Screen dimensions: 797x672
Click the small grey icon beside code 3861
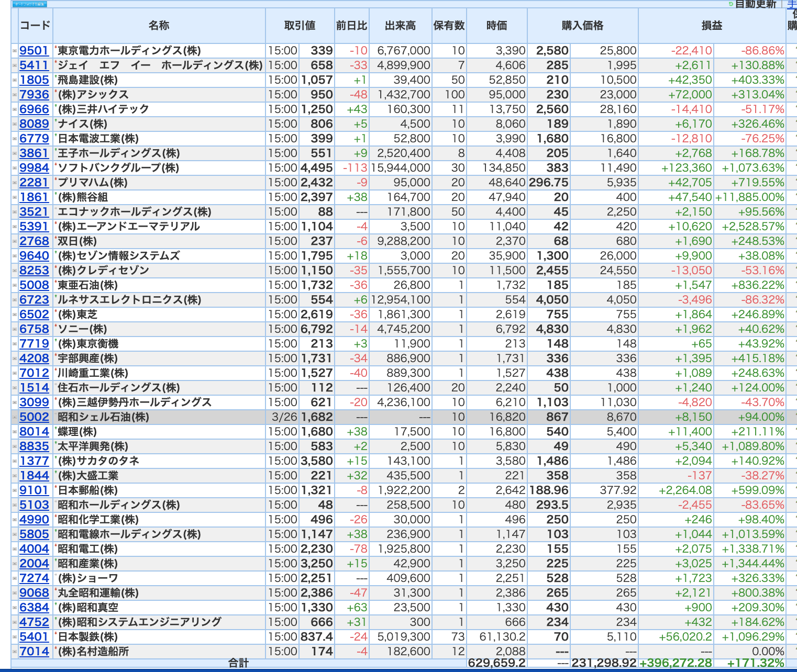pos(15,153)
